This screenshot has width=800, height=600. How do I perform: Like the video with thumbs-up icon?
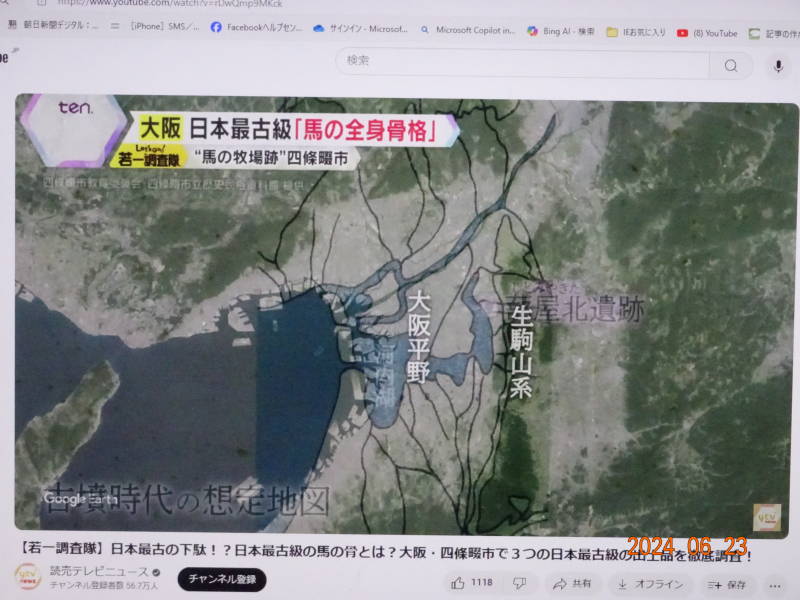point(472,583)
